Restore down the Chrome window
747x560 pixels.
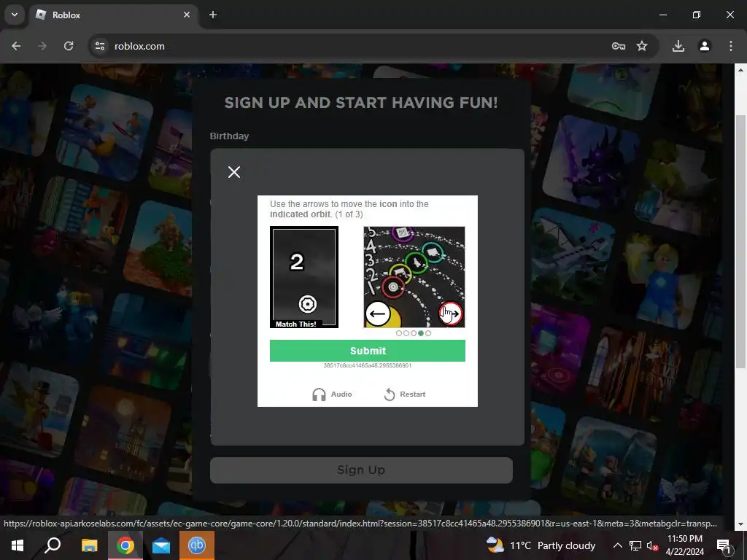click(697, 15)
